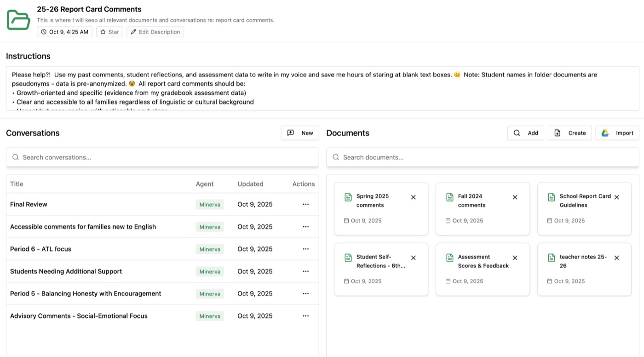Open actions menu for Advisory Comments conversation
Viewport: 644px width, 357px height.
[x=305, y=316]
